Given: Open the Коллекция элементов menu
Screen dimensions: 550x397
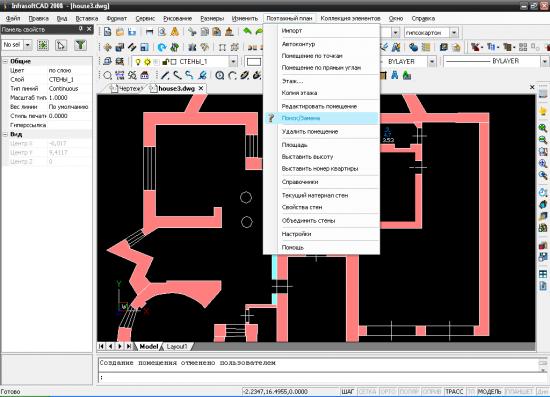Looking at the screenshot, I should [350, 18].
